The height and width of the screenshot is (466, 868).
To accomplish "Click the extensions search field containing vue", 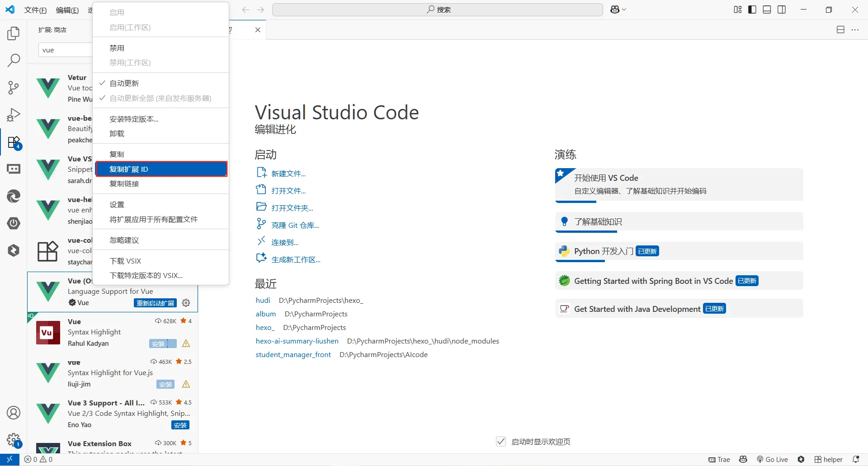I will click(x=66, y=50).
